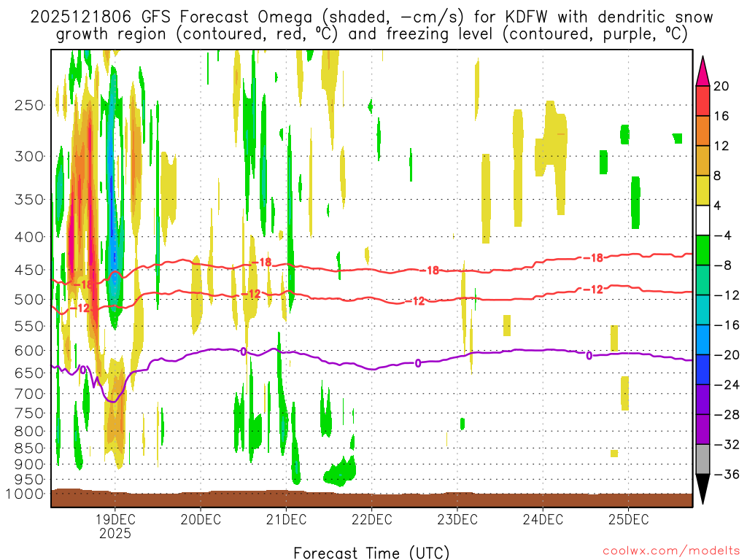Click the 400 pressure level label
The height and width of the screenshot is (560, 747).
28,237
